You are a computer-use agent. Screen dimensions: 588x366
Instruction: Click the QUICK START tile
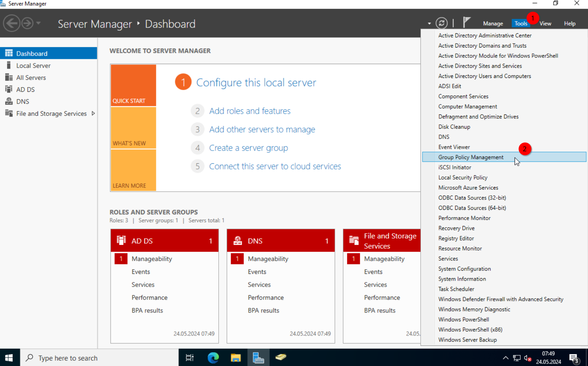tap(133, 85)
